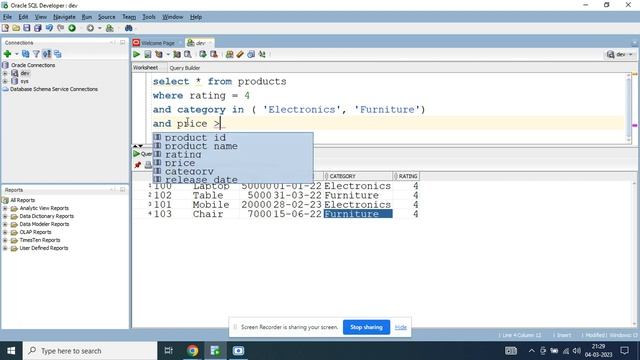640x360 pixels.
Task: Click the Run Script icon
Action: (148, 54)
